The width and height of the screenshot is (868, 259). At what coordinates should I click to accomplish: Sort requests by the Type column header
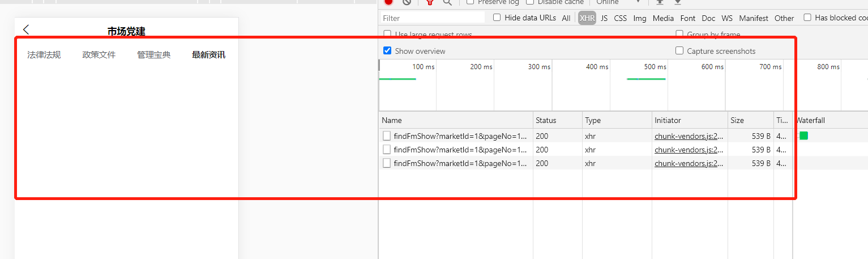(x=617, y=120)
